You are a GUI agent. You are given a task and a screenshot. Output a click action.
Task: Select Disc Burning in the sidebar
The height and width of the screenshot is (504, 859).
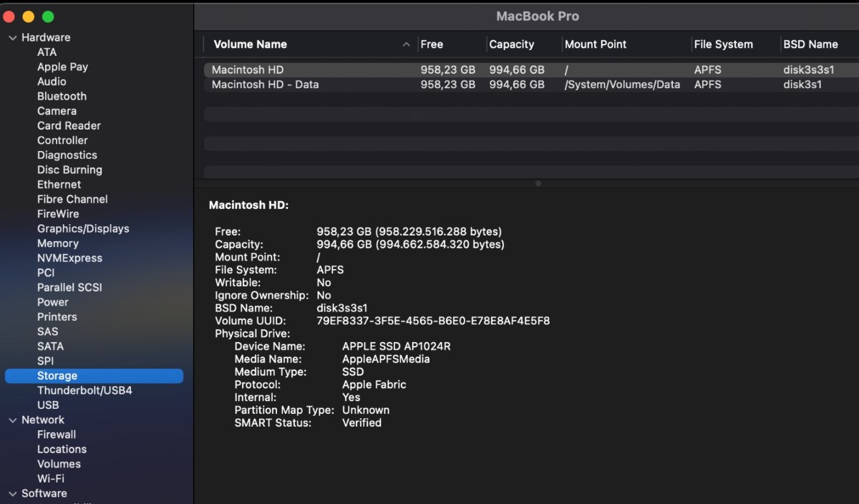point(69,170)
